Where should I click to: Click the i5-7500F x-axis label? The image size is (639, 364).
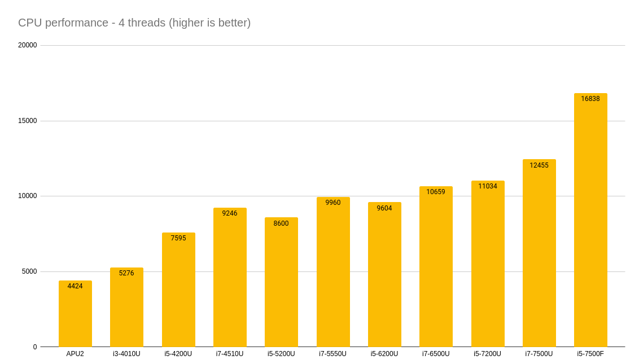(x=590, y=354)
